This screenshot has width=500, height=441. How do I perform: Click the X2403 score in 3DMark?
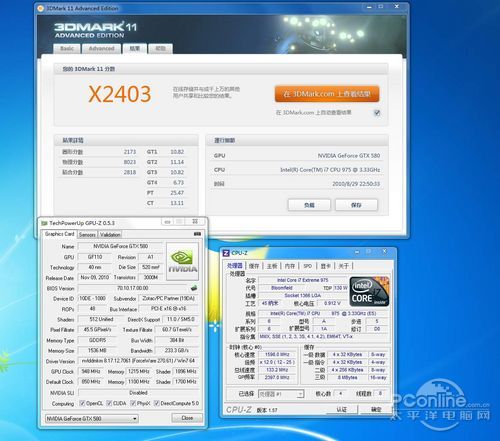120,94
